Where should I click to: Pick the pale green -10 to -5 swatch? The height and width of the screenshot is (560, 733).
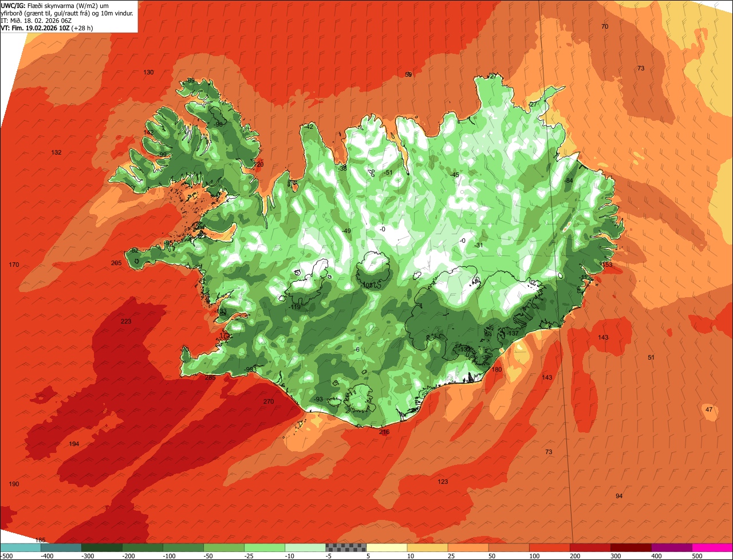[305, 547]
